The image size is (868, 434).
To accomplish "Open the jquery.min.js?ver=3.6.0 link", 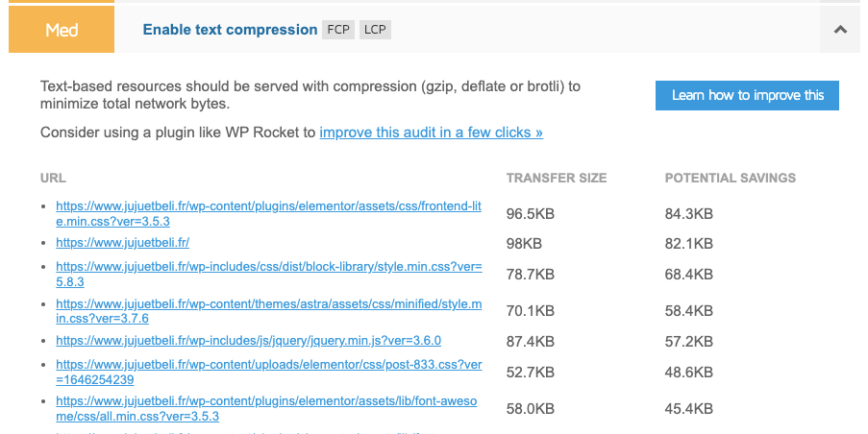I will pyautogui.click(x=249, y=341).
